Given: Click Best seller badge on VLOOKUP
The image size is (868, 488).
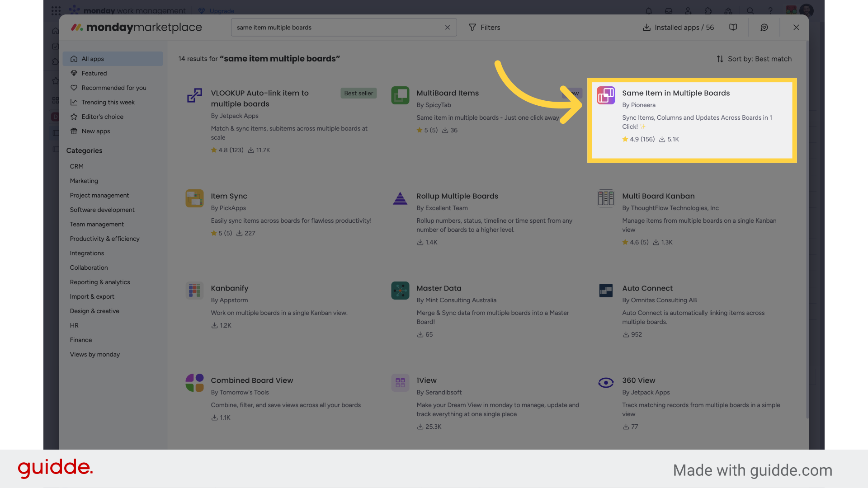Looking at the screenshot, I should (359, 93).
